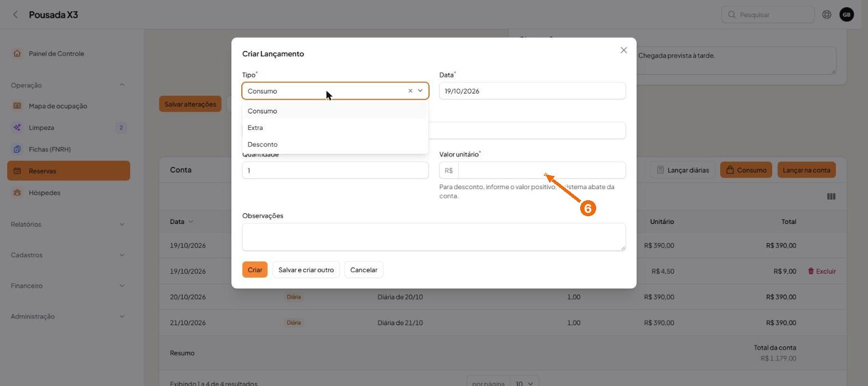Clear the selected Tipo value
This screenshot has width=868, height=386.
click(x=410, y=91)
